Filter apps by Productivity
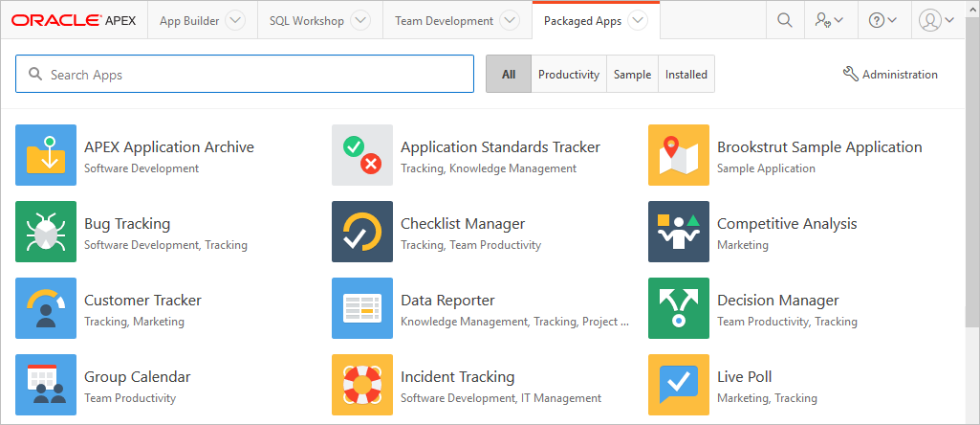Viewport: 980px width, 425px height. click(569, 74)
